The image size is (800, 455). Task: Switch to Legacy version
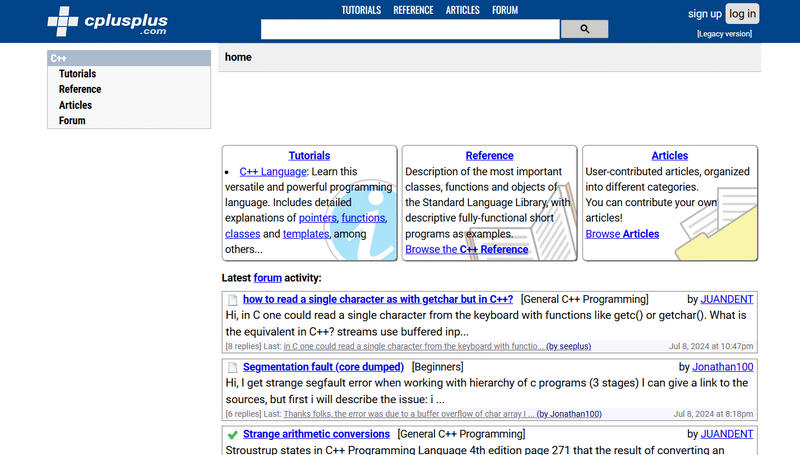[x=724, y=34]
